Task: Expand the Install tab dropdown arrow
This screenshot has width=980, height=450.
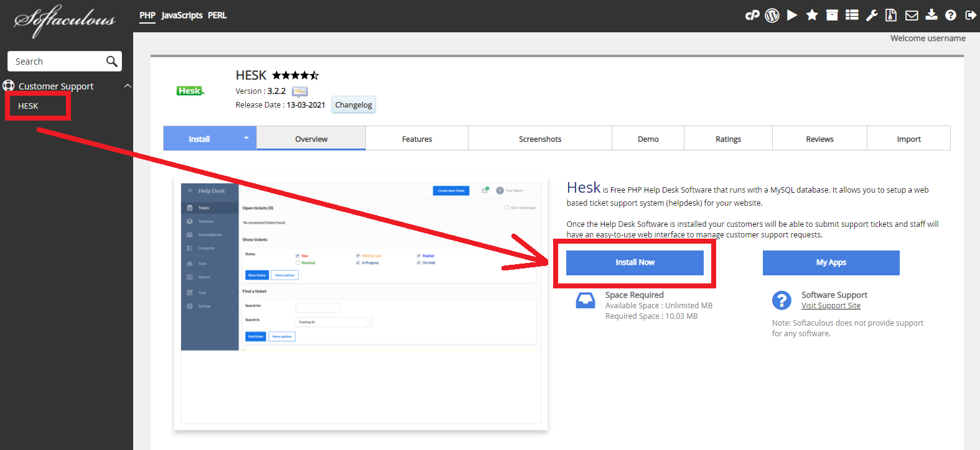Action: point(246,138)
